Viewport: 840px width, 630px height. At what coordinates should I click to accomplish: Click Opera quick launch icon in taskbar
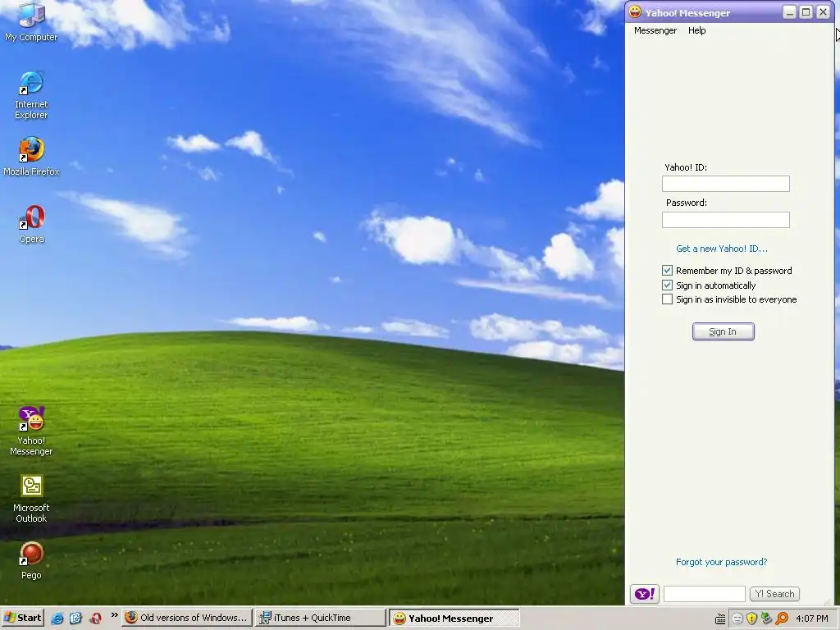(x=95, y=619)
